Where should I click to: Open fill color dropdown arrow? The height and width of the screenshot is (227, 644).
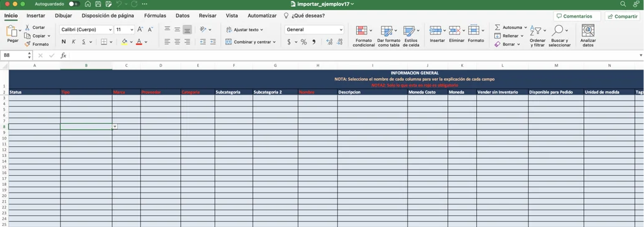tap(131, 42)
